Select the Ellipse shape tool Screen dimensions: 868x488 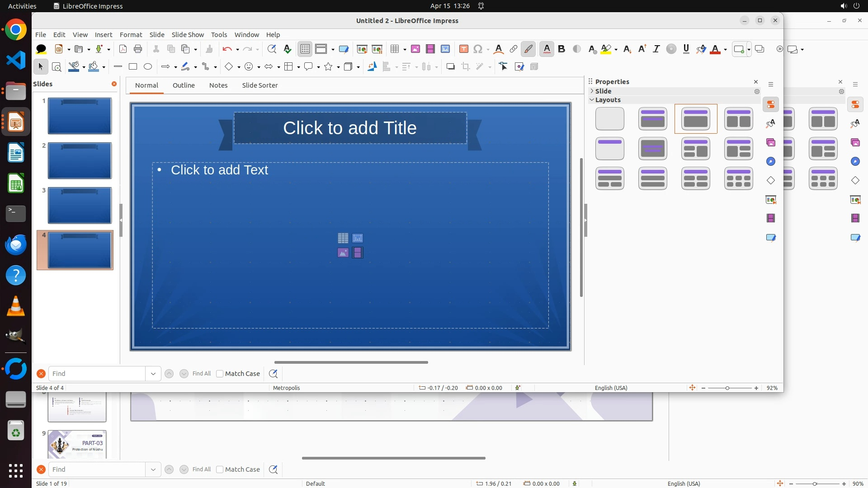click(148, 66)
